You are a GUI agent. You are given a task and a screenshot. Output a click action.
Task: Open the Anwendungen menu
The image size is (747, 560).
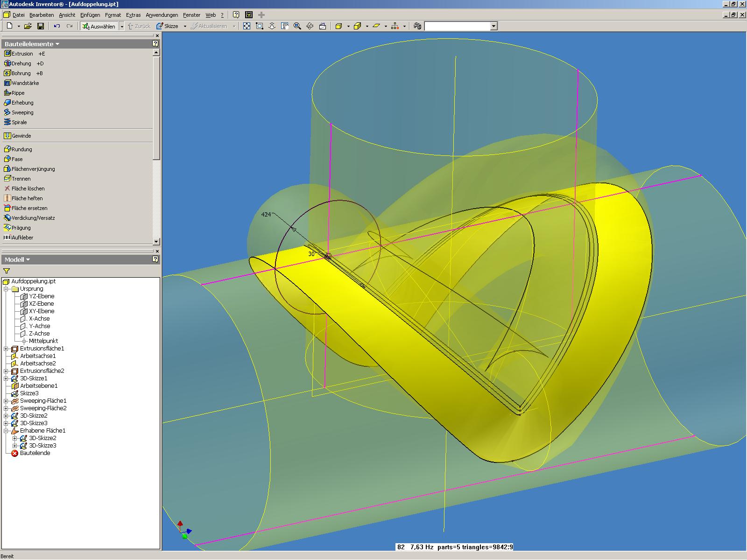coord(161,14)
